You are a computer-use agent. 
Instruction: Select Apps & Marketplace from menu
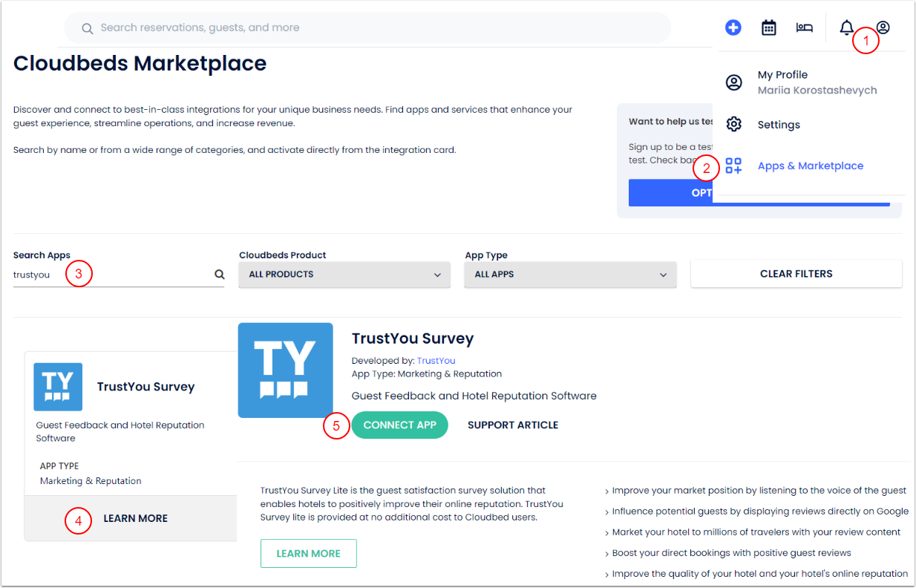[810, 166]
